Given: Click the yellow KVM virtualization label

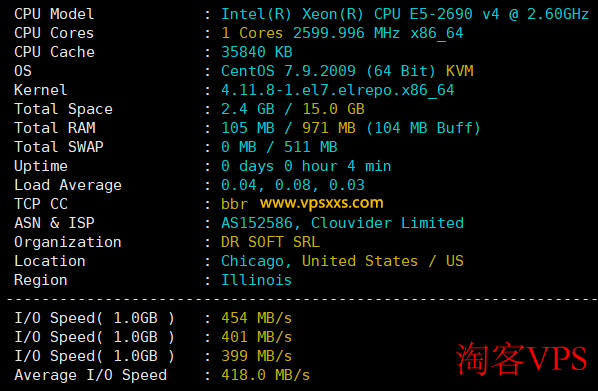Looking at the screenshot, I should [460, 71].
